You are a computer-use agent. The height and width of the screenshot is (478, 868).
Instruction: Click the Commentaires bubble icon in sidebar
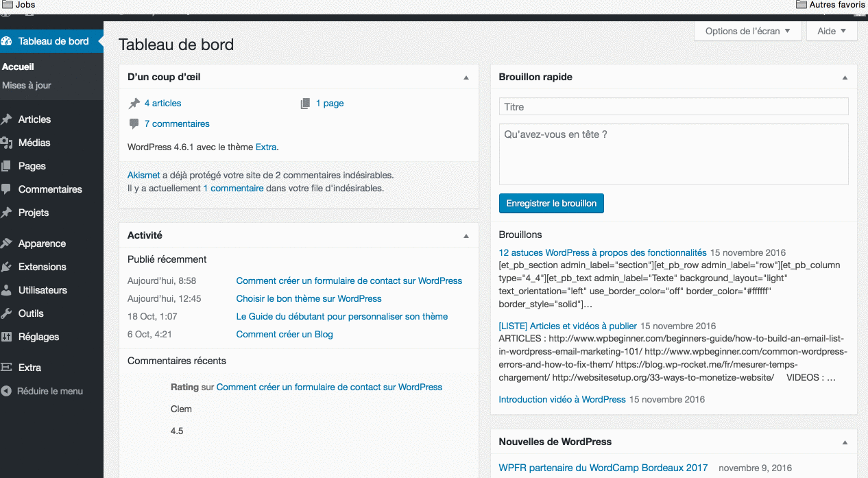tap(7, 189)
